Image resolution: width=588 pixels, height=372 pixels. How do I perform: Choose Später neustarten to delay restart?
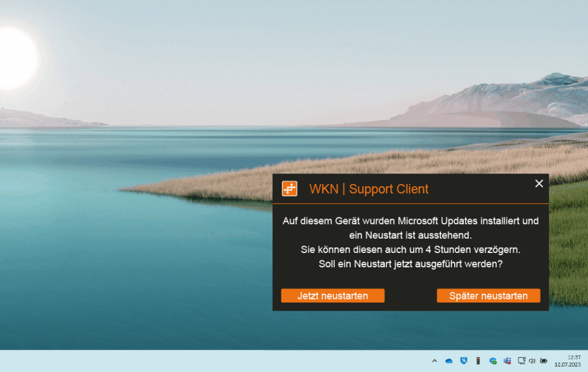coord(488,296)
